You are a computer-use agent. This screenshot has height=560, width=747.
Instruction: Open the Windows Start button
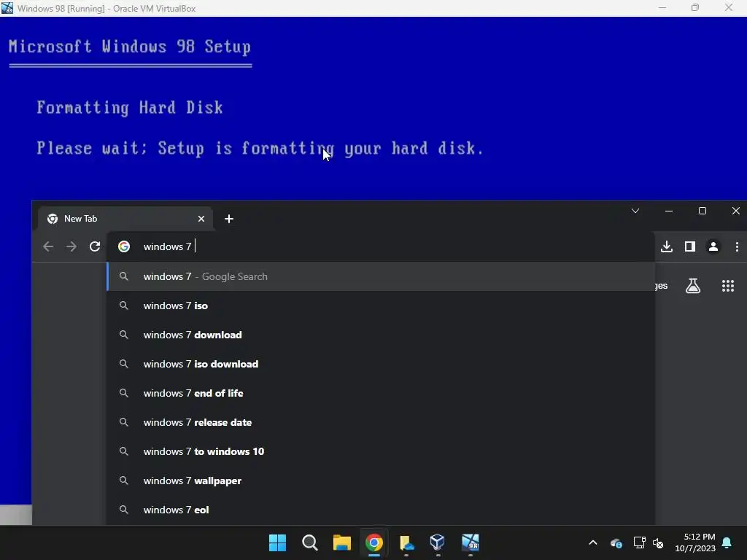(x=277, y=542)
